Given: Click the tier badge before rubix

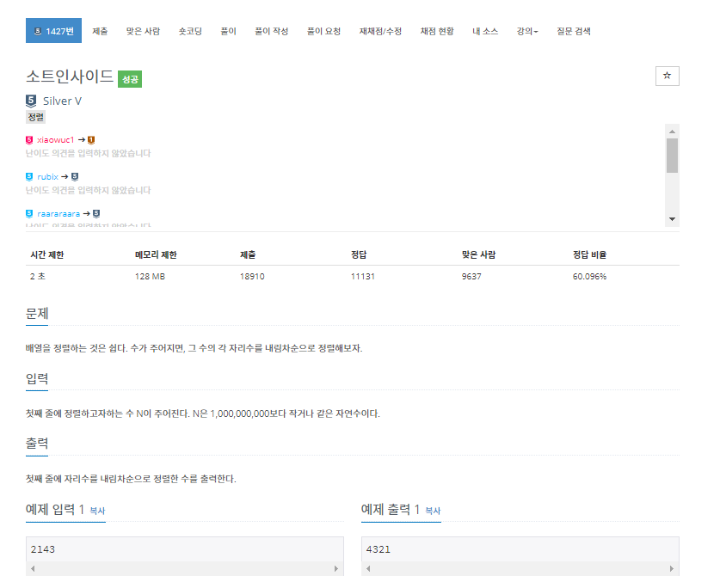Looking at the screenshot, I should point(29,176).
